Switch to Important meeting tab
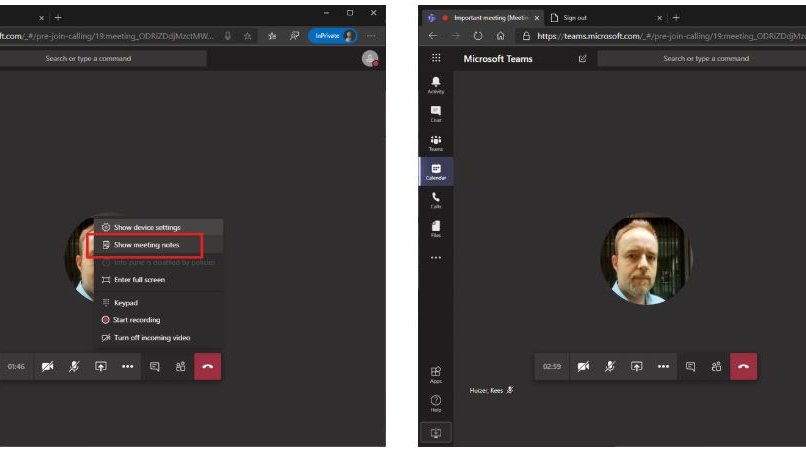Screen dimensions: 806x453 (x=484, y=17)
